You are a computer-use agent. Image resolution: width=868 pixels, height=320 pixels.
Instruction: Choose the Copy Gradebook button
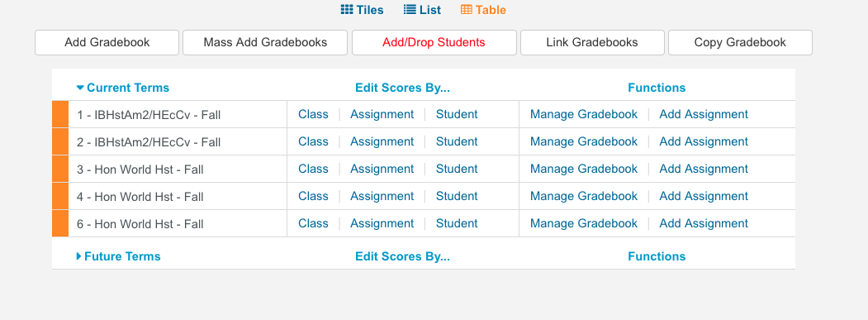(740, 43)
